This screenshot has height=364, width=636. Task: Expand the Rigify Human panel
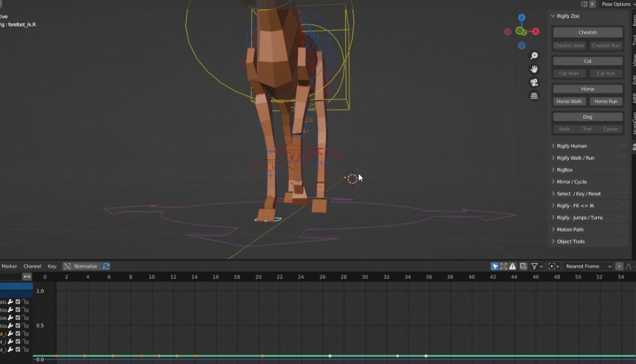coord(572,146)
